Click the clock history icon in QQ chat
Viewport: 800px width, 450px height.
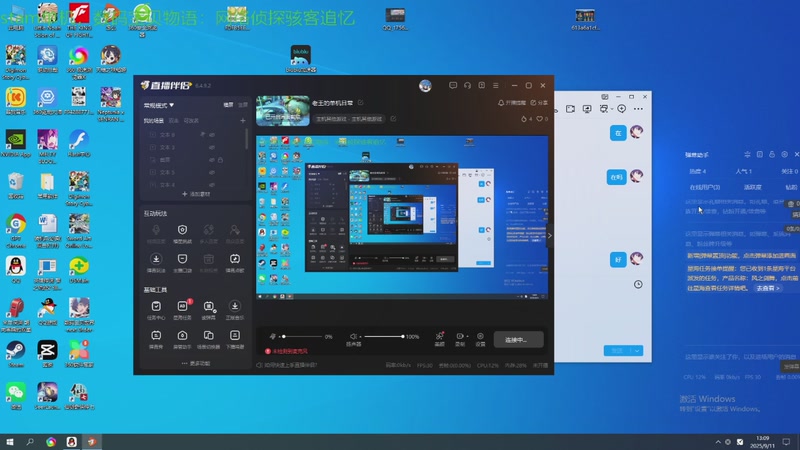pyautogui.click(x=638, y=284)
